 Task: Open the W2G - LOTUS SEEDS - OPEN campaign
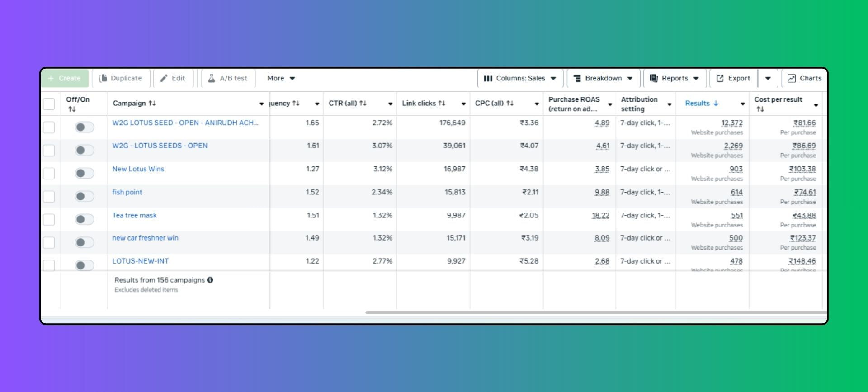point(160,146)
